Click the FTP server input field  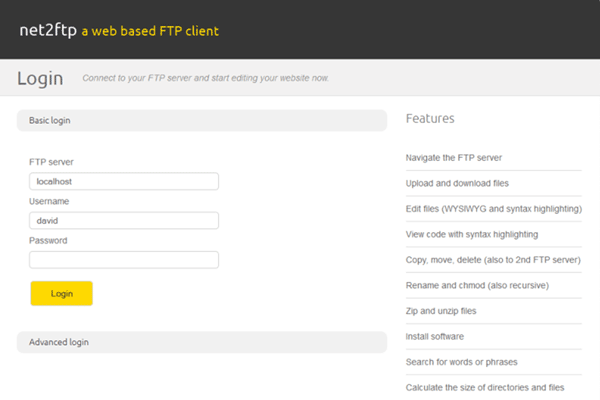[124, 182]
